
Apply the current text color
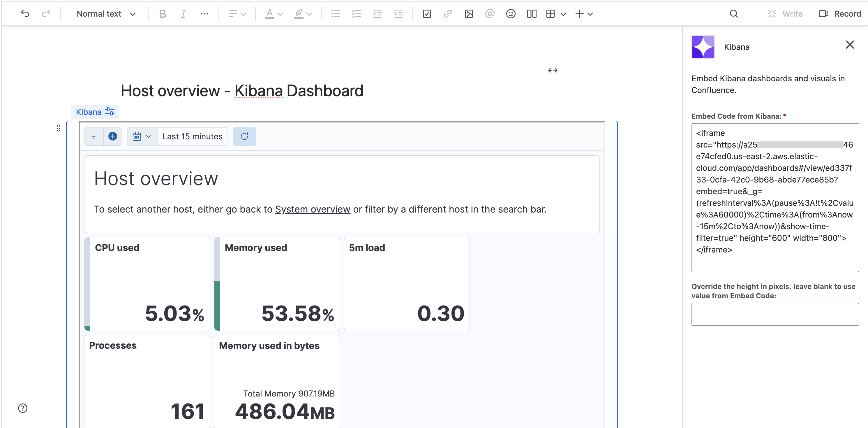tap(269, 14)
